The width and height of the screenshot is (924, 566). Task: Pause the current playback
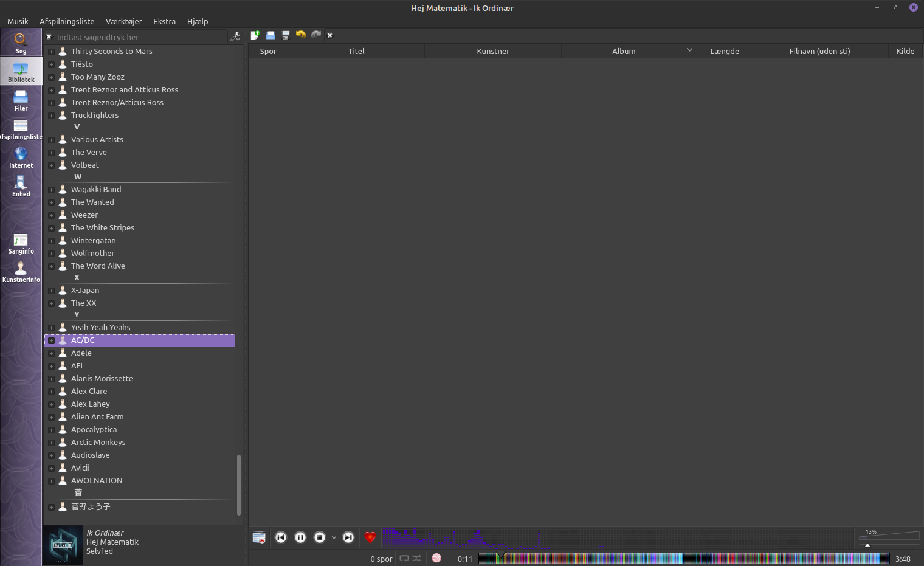point(300,537)
